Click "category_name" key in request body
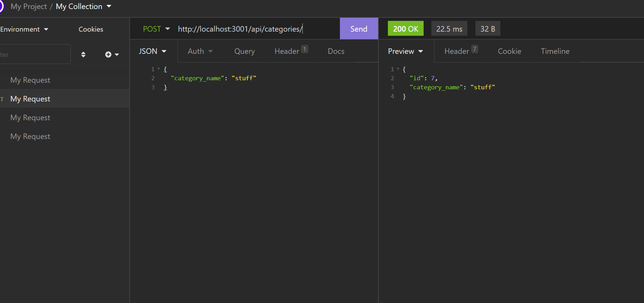This screenshot has height=303, width=644. tap(197, 78)
